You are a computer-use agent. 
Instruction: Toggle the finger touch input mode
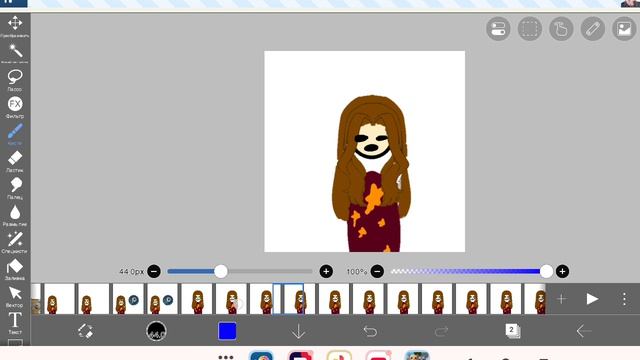click(x=561, y=29)
